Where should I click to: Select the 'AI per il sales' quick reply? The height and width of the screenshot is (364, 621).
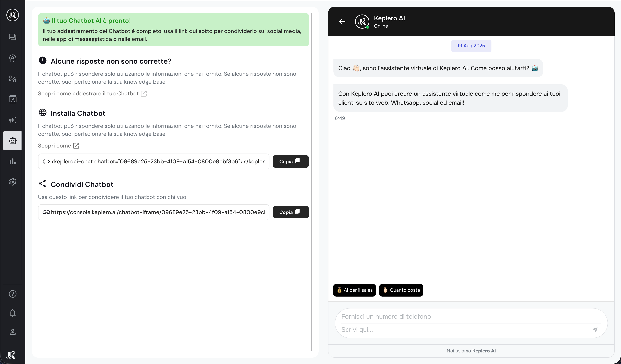(354, 290)
